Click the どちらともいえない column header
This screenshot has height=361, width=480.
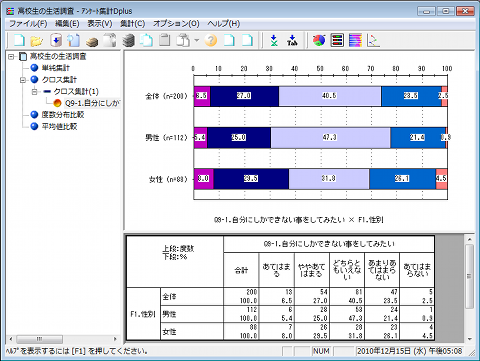347,270
